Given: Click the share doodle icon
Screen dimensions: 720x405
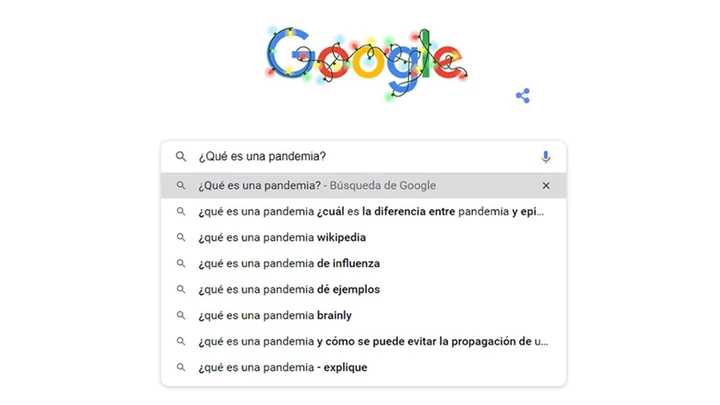Looking at the screenshot, I should 522,96.
